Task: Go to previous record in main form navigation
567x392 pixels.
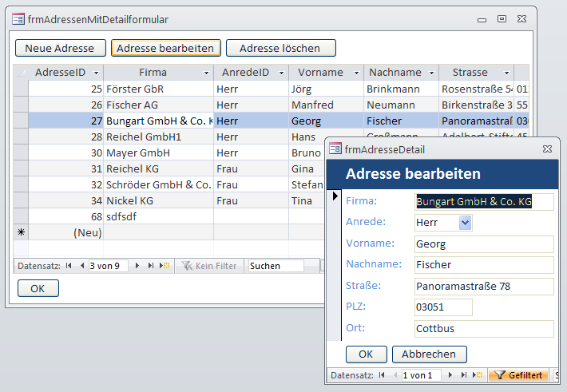Action: point(81,266)
